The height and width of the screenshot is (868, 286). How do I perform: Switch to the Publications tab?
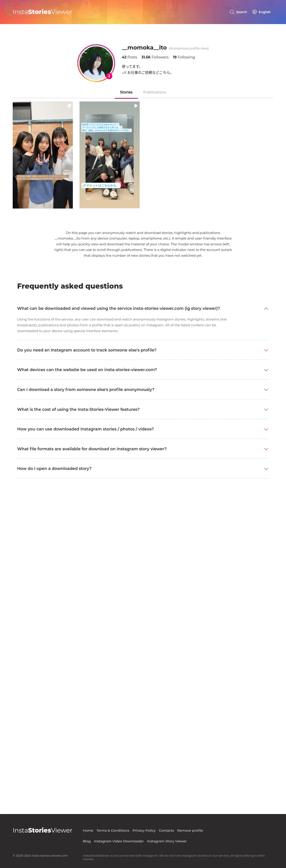point(154,92)
